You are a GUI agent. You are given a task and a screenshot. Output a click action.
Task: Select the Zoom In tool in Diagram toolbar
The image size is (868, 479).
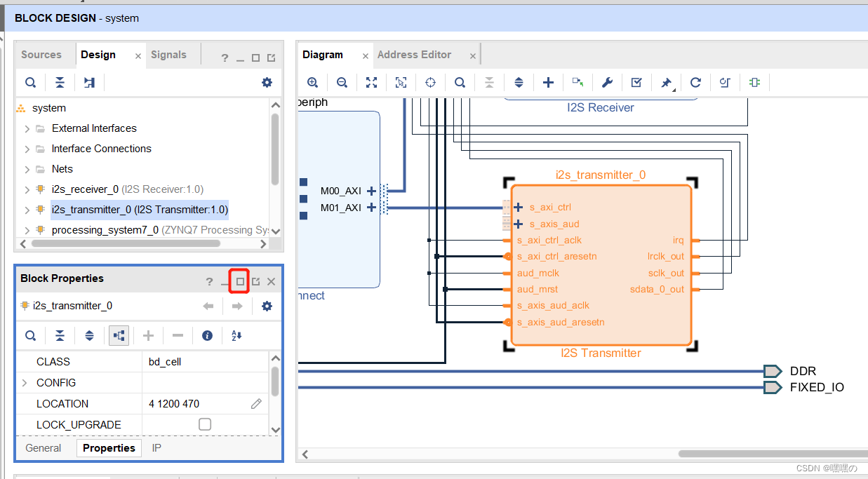pyautogui.click(x=312, y=82)
